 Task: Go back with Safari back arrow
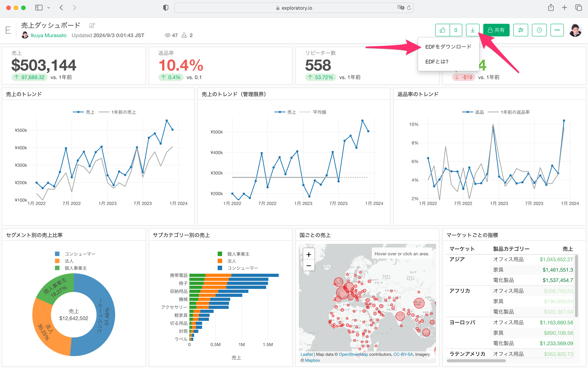(x=61, y=8)
